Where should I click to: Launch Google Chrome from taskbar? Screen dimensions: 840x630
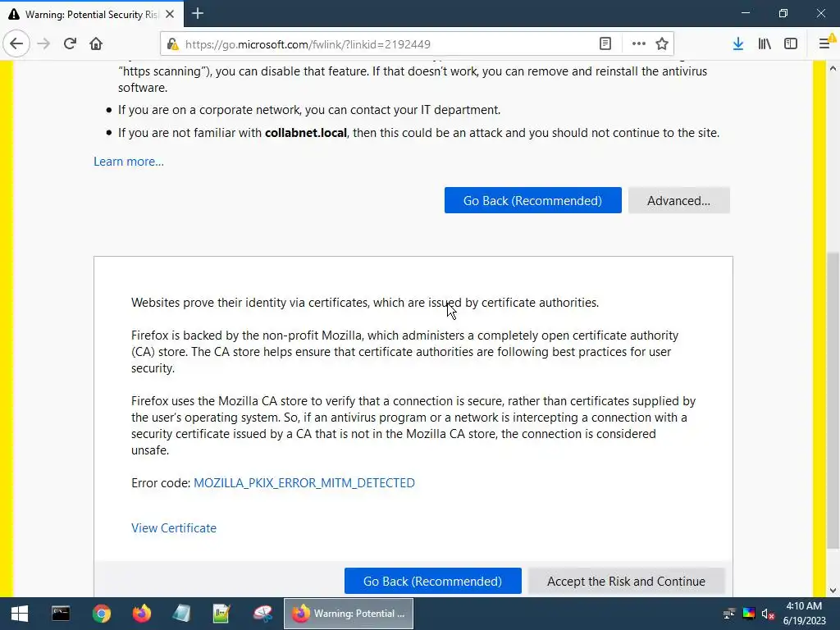point(101,614)
